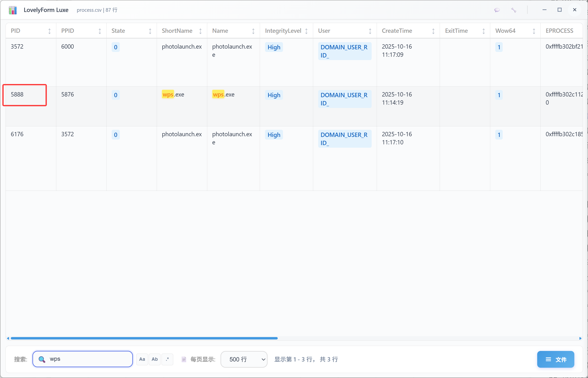Sort the User column via its arrows
The width and height of the screenshot is (588, 378).
point(370,31)
